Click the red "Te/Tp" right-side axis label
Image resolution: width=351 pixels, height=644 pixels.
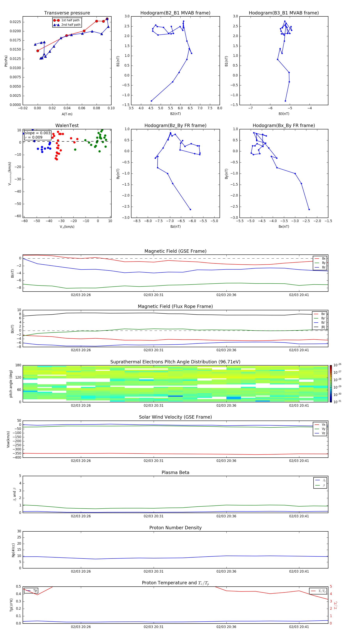(336, 605)
